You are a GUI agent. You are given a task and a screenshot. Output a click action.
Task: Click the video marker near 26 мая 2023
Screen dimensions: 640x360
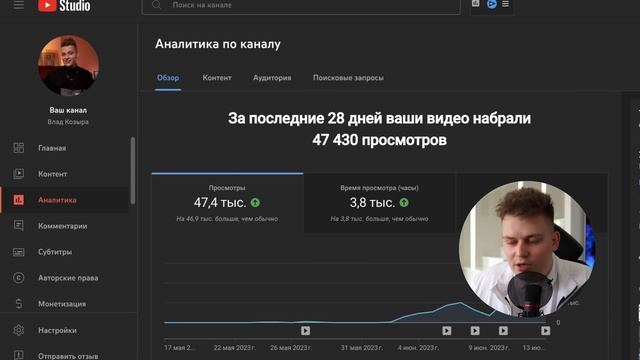coord(305,331)
